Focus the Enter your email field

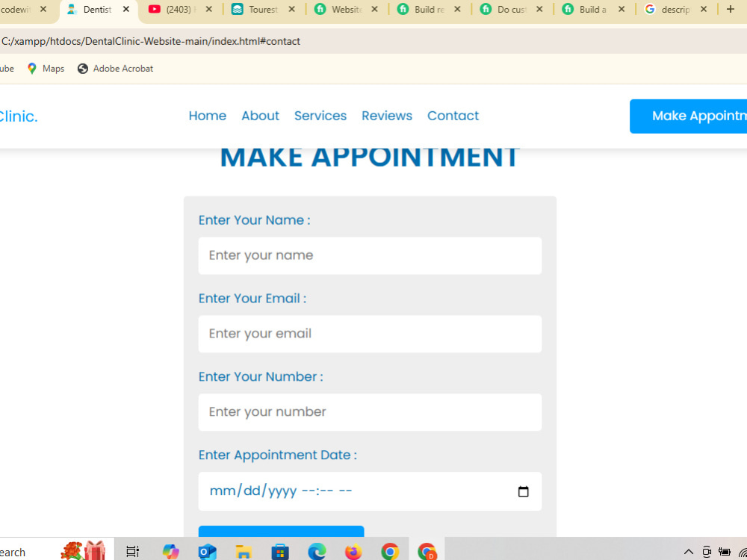click(x=371, y=334)
